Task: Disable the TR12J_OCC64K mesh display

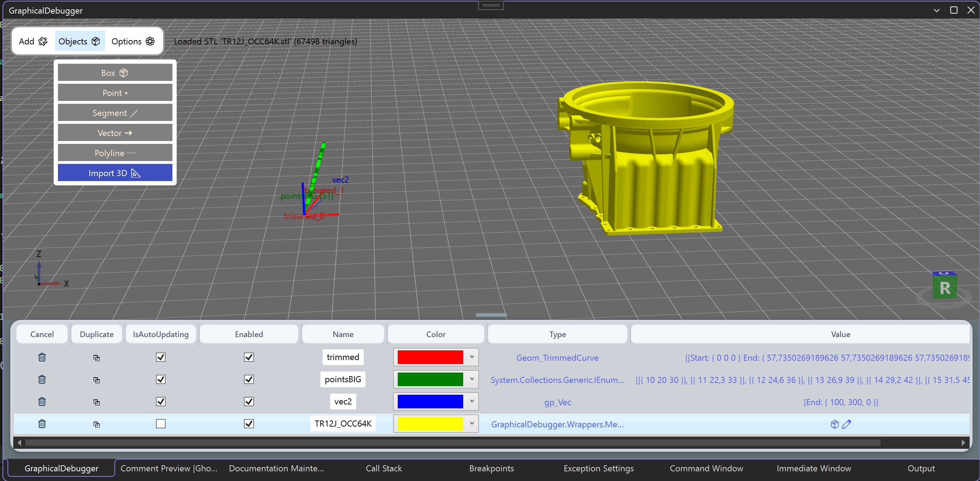Action: (249, 423)
